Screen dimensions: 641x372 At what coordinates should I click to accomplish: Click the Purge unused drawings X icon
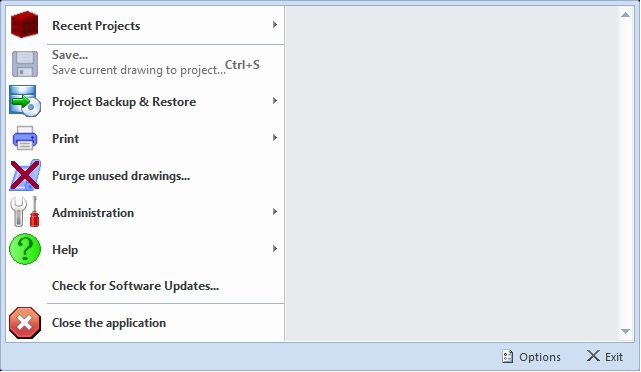pos(25,175)
